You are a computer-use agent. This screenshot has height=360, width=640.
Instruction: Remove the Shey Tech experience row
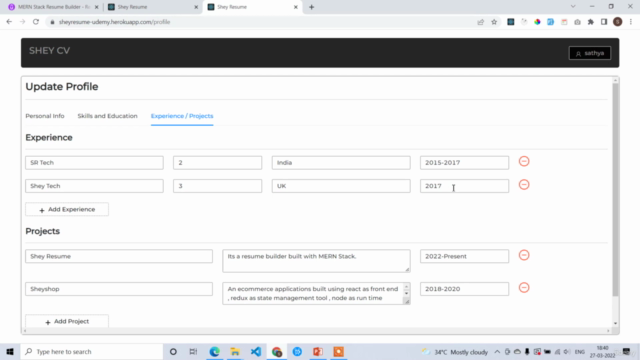click(x=524, y=184)
